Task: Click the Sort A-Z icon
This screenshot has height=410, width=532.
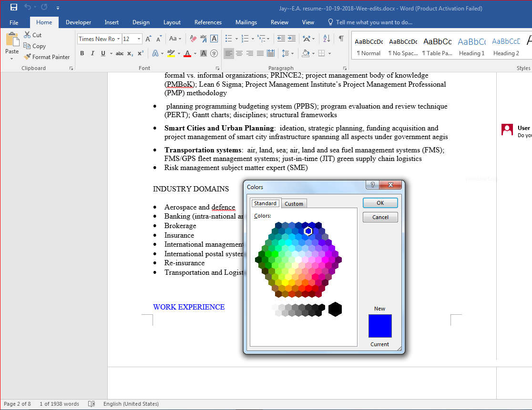Action: coord(327,39)
